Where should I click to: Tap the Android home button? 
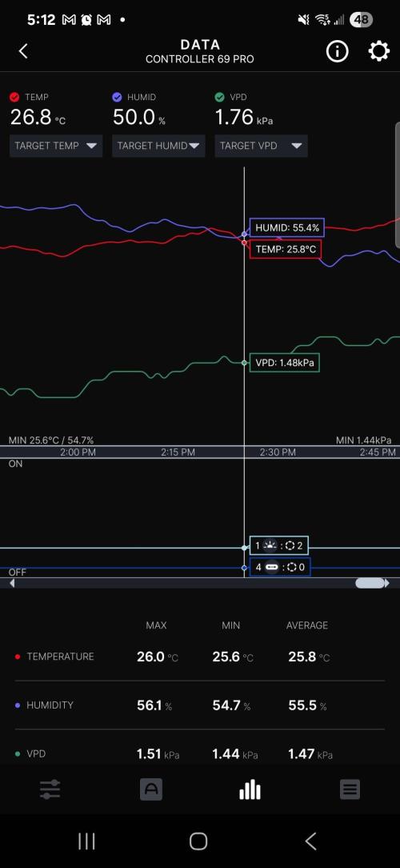tap(198, 841)
